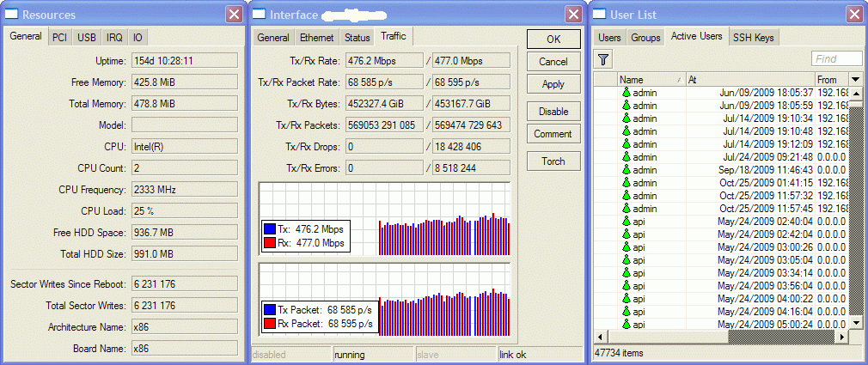
Task: Click Resources window title icon
Action: coord(13,15)
